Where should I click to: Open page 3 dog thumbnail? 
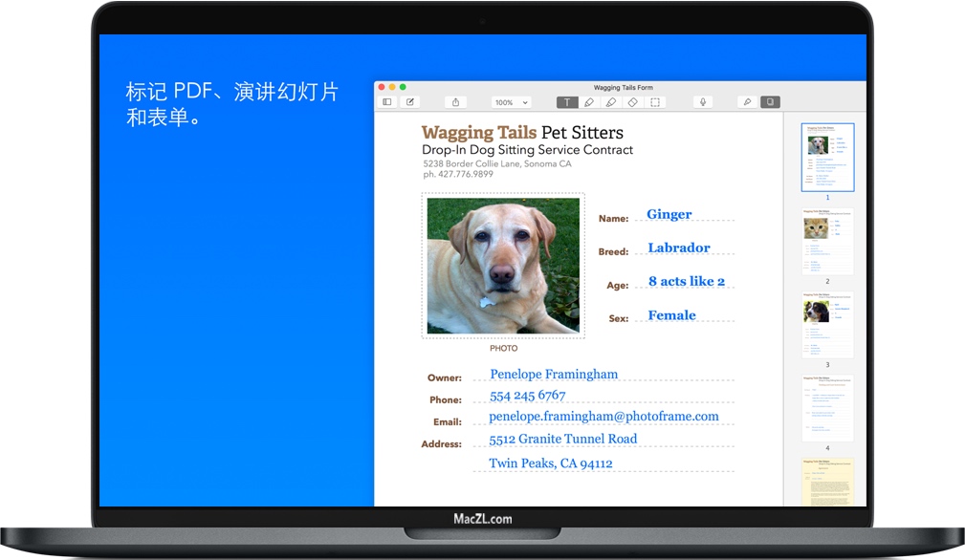828,325
